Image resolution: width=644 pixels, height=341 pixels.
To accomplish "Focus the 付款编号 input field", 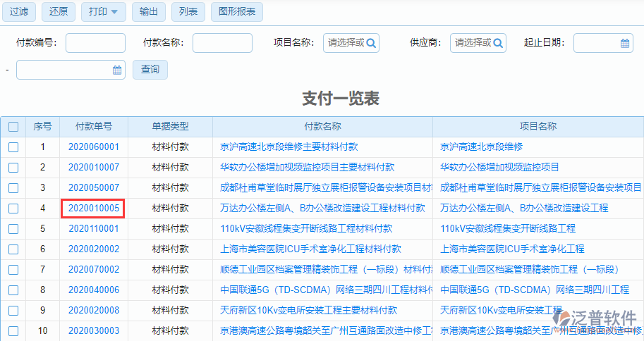I will (x=95, y=43).
